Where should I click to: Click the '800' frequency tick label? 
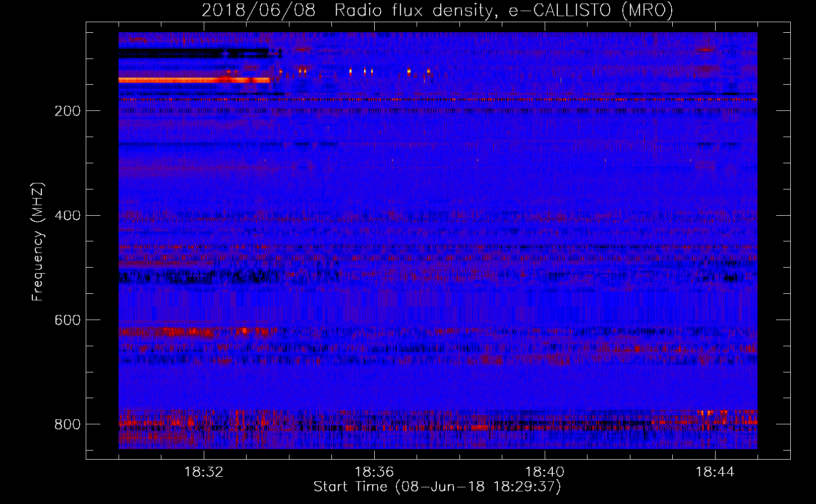pos(68,424)
